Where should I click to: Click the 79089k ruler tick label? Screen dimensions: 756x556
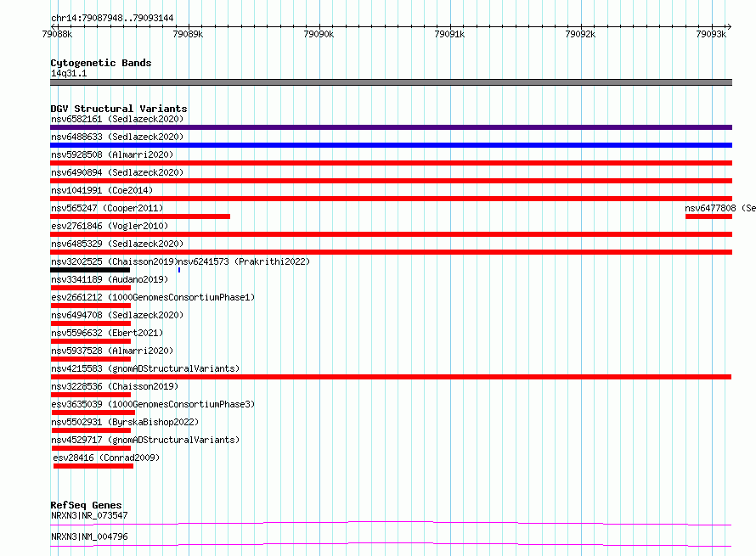click(188, 34)
